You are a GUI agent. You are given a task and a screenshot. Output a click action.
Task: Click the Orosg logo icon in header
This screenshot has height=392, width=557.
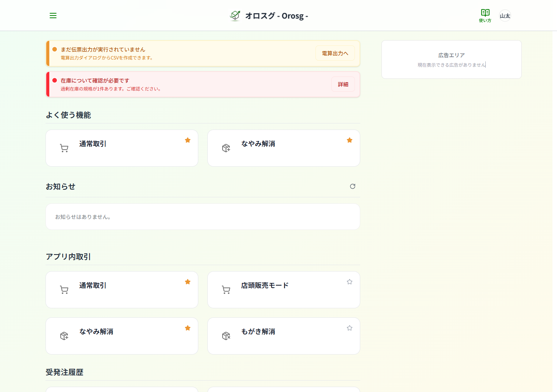[235, 16]
